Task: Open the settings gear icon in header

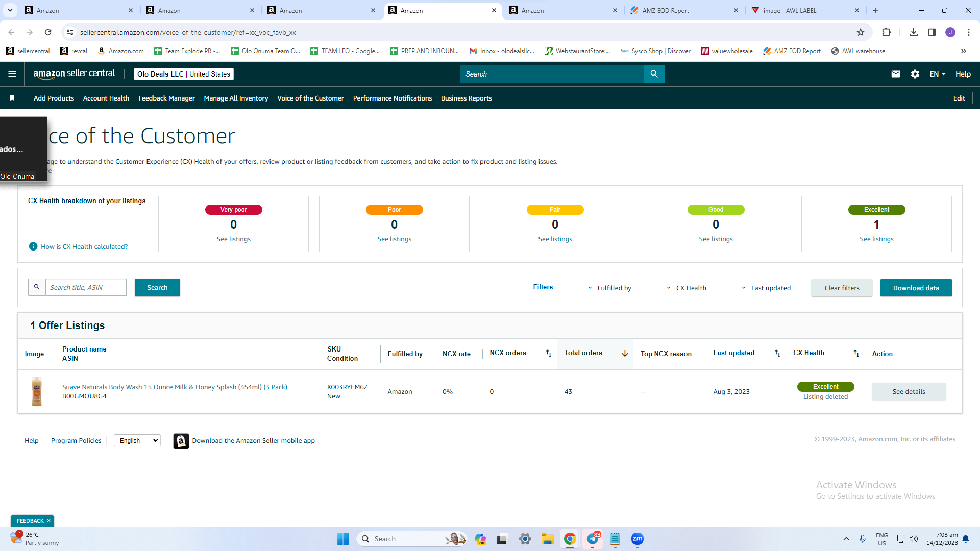Action: [915, 74]
